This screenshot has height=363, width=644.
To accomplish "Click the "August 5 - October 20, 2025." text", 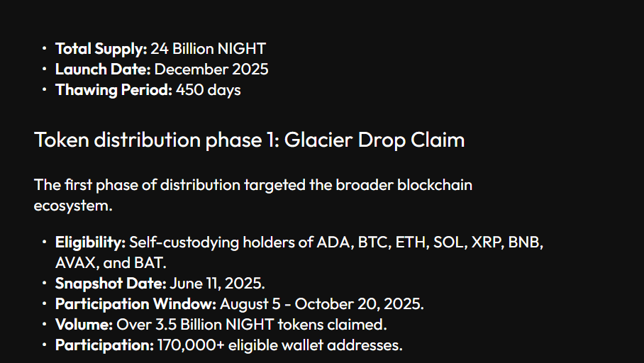I will pos(322,304).
